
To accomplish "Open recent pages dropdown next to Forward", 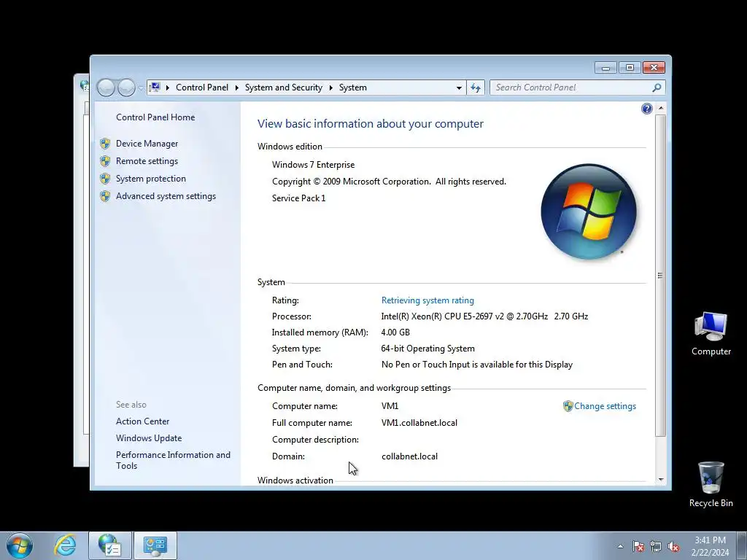I will 141,88.
